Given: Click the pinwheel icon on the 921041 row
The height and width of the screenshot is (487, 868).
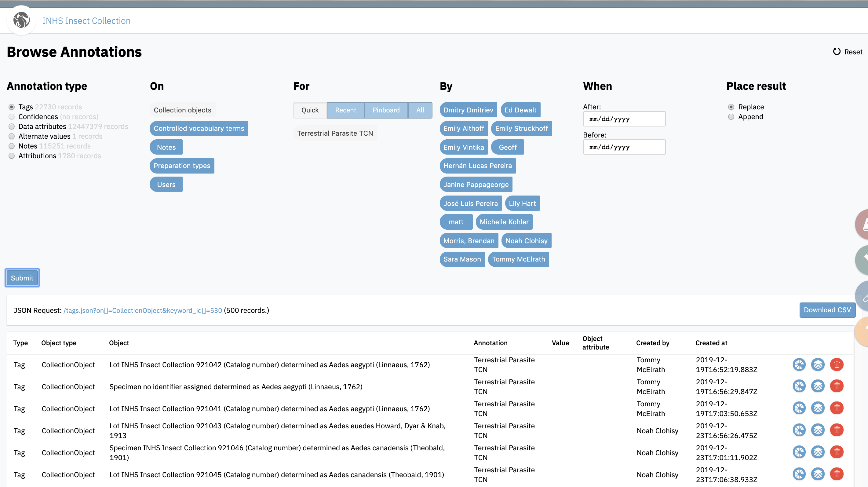Looking at the screenshot, I should pos(799,408).
